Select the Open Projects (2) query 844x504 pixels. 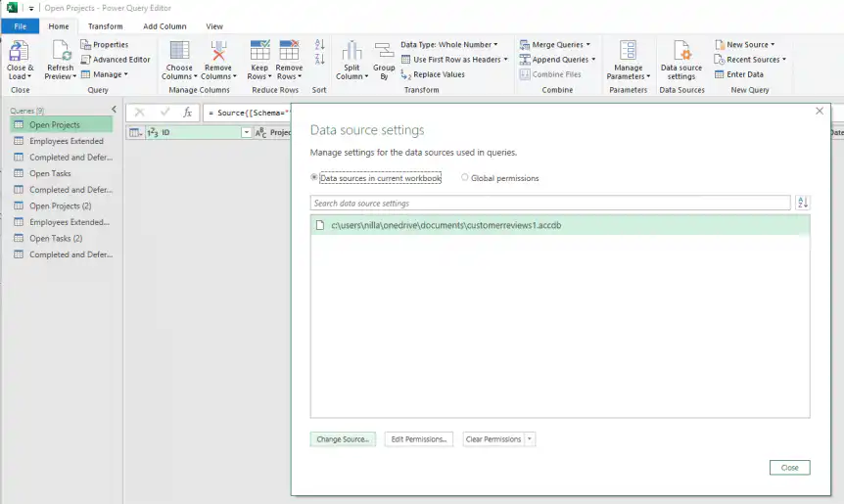pyautogui.click(x=62, y=206)
